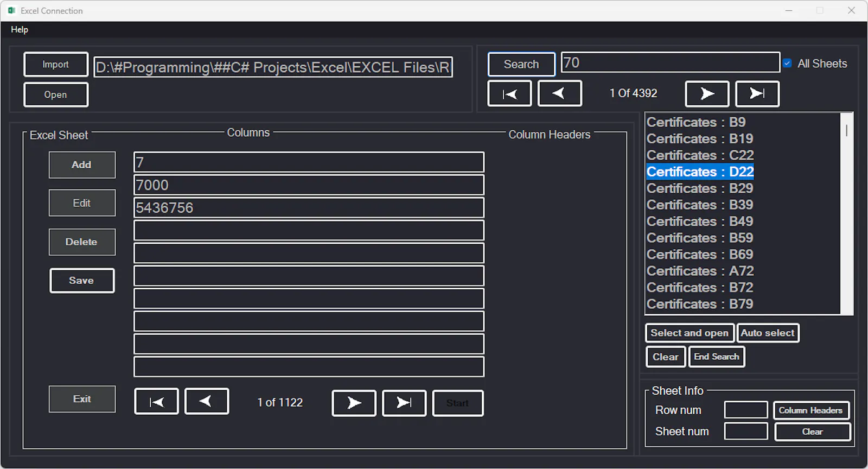
Task: Open the Help menu
Action: tap(20, 29)
